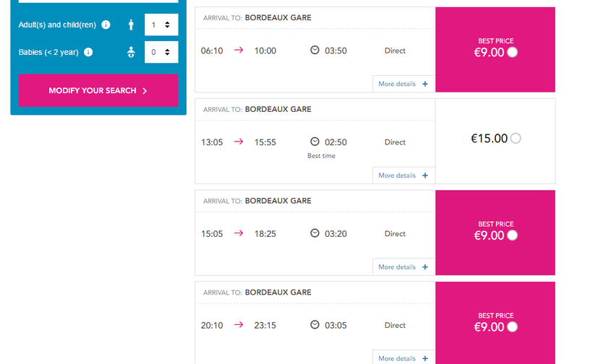Select €15.00 fare for 13:05 departure

(516, 139)
